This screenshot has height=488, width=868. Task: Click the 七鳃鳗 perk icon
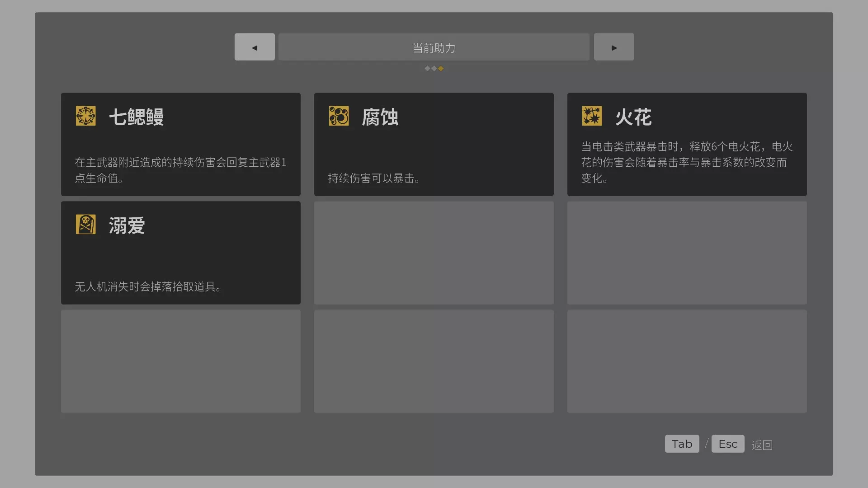[85, 116]
